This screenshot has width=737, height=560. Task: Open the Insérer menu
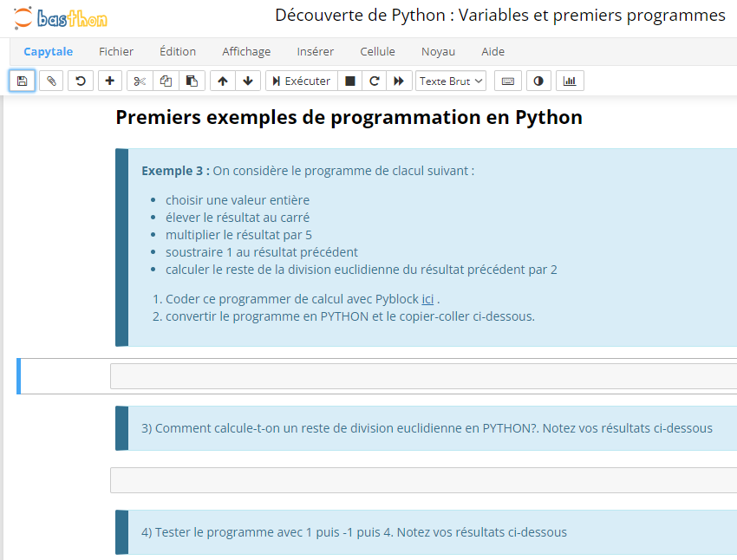click(x=316, y=51)
